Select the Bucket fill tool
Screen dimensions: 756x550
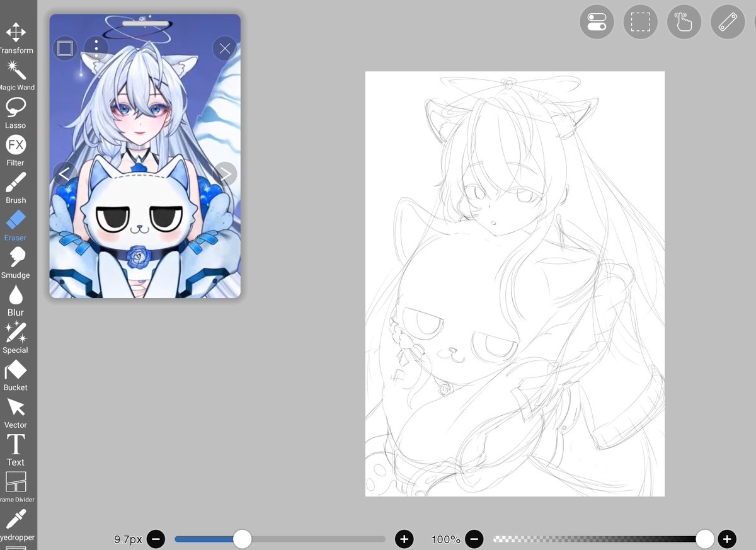[x=16, y=375]
